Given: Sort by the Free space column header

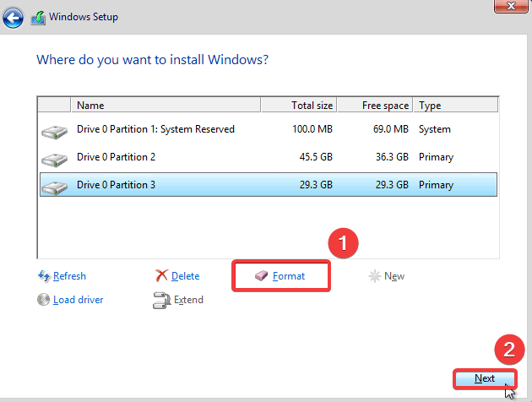Looking at the screenshot, I should (375, 106).
